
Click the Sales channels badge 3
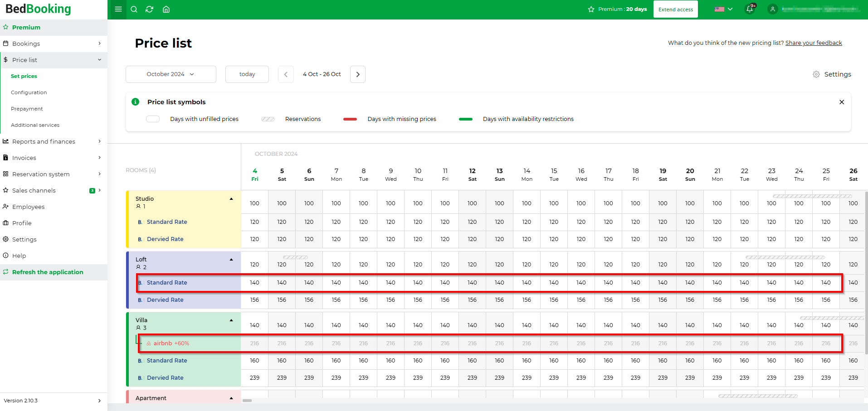coord(92,191)
